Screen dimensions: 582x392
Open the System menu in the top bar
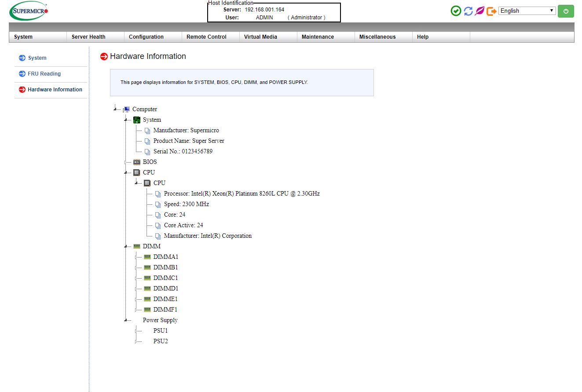click(23, 37)
